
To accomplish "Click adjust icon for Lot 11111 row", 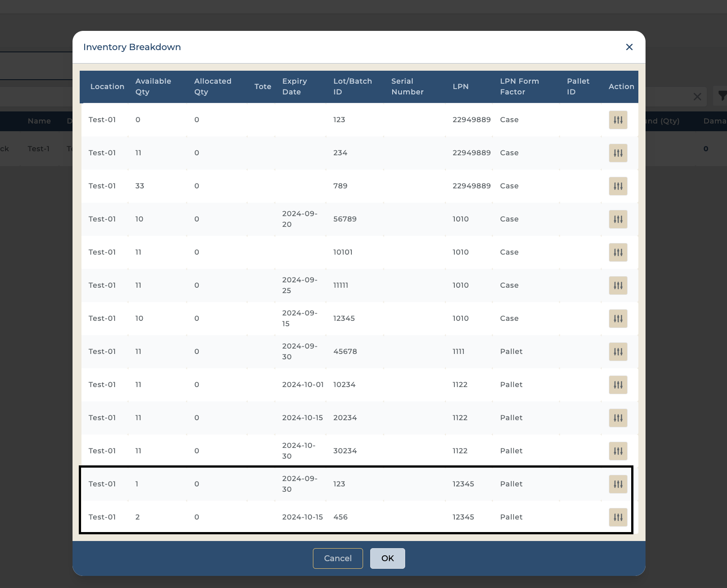I will point(618,285).
